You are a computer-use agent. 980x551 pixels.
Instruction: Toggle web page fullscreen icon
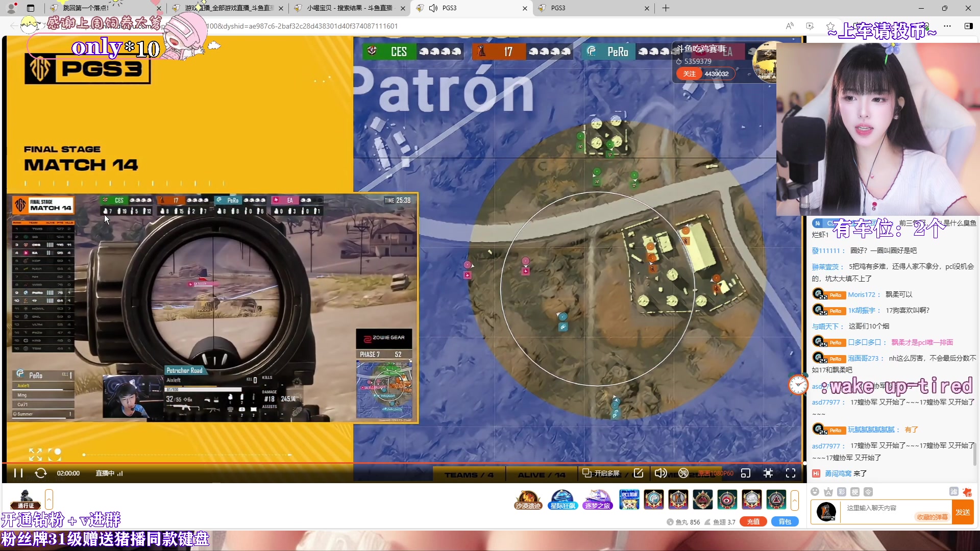coord(768,473)
